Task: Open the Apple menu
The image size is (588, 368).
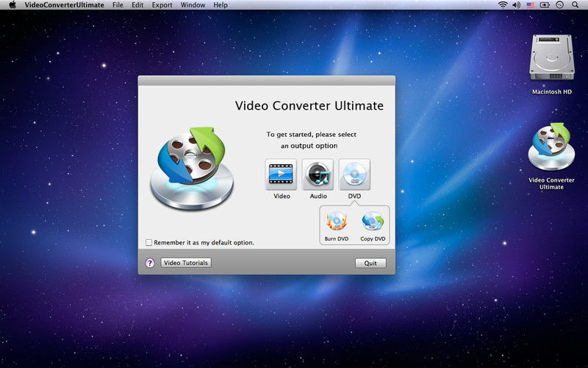Action: pos(12,5)
